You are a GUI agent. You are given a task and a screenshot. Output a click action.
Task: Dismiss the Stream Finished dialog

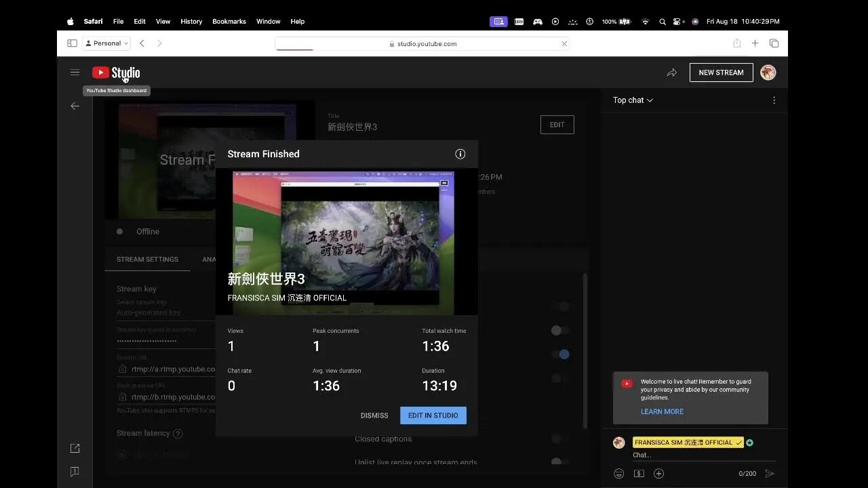(x=374, y=415)
